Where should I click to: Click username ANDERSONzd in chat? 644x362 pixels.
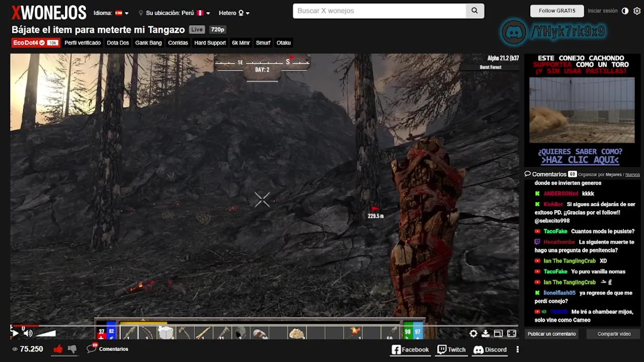pos(561,194)
